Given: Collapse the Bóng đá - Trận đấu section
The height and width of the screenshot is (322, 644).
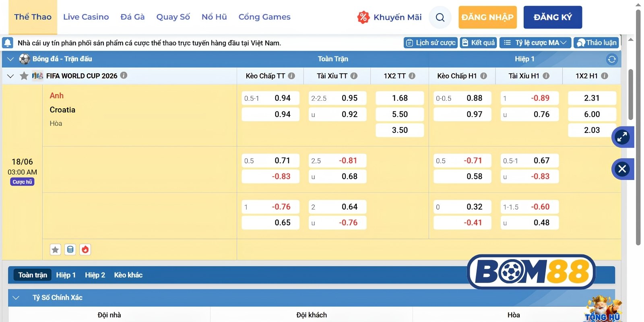Looking at the screenshot, I should click(x=10, y=59).
